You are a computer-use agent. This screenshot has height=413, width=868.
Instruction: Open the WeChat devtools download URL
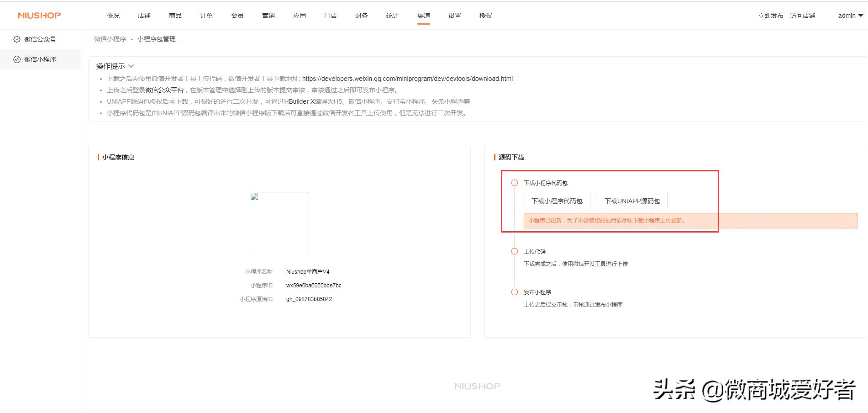click(x=408, y=79)
